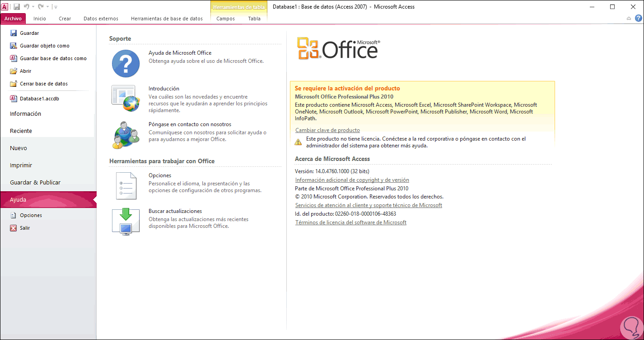Image resolution: width=644 pixels, height=340 pixels.
Task: Click the blue help question mark beside the ribbon chevron
Action: click(638, 19)
